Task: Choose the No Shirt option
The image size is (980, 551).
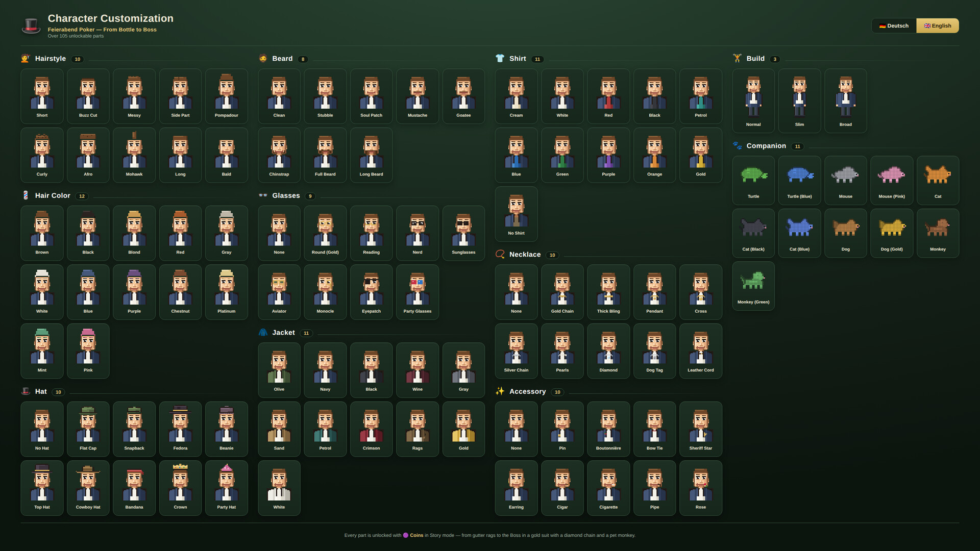Action: (x=516, y=214)
